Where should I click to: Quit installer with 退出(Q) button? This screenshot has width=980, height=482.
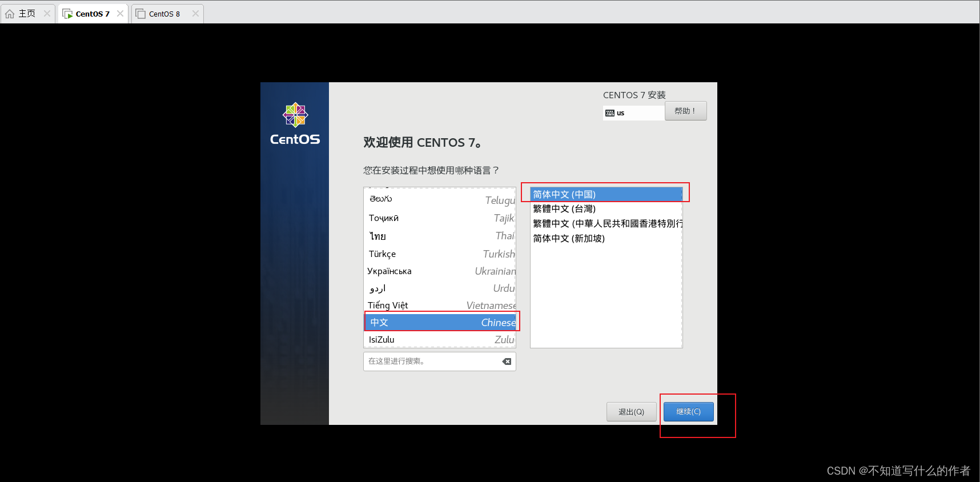coord(631,412)
